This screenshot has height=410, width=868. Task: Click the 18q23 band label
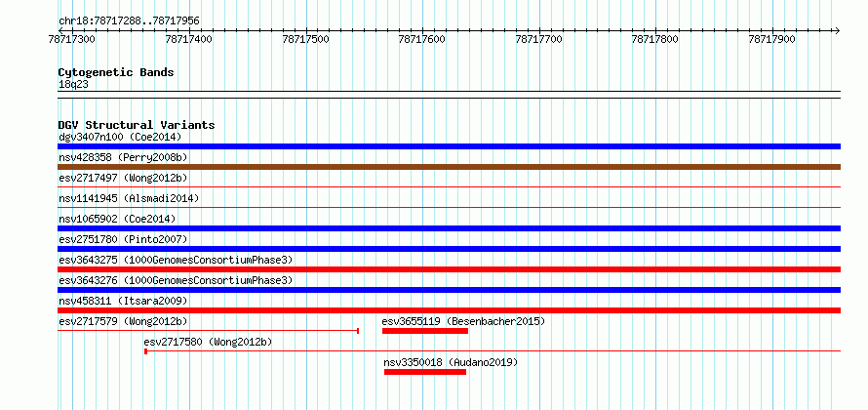(73, 84)
